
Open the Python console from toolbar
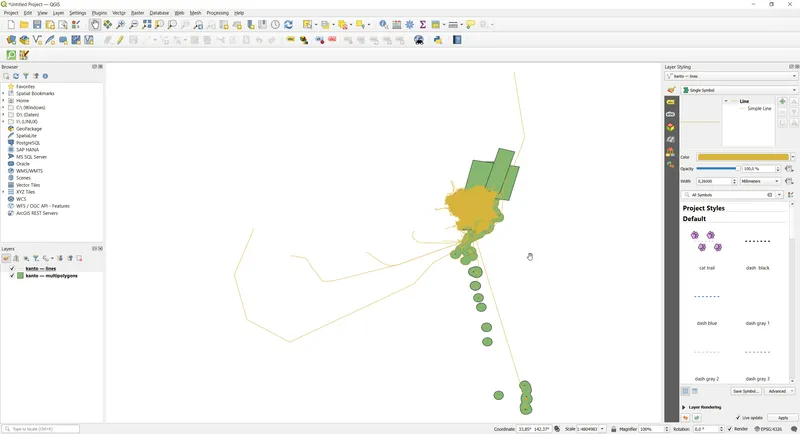coord(438,40)
